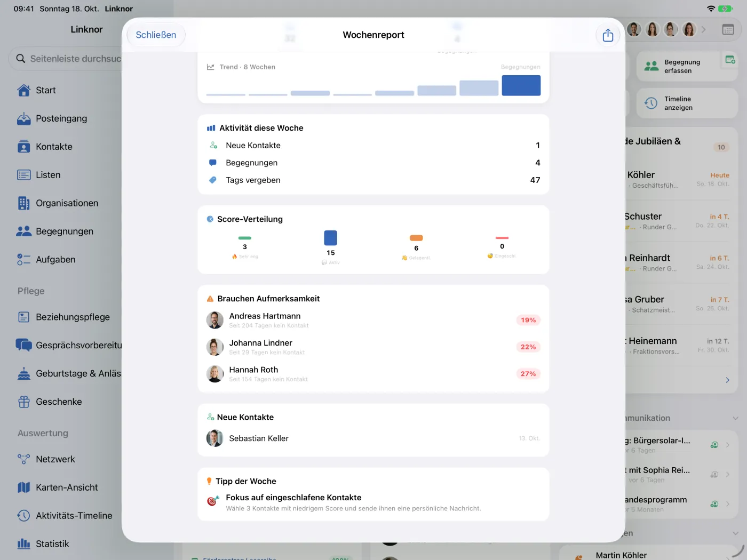Click the Aufgaben checklist icon

coord(24,260)
